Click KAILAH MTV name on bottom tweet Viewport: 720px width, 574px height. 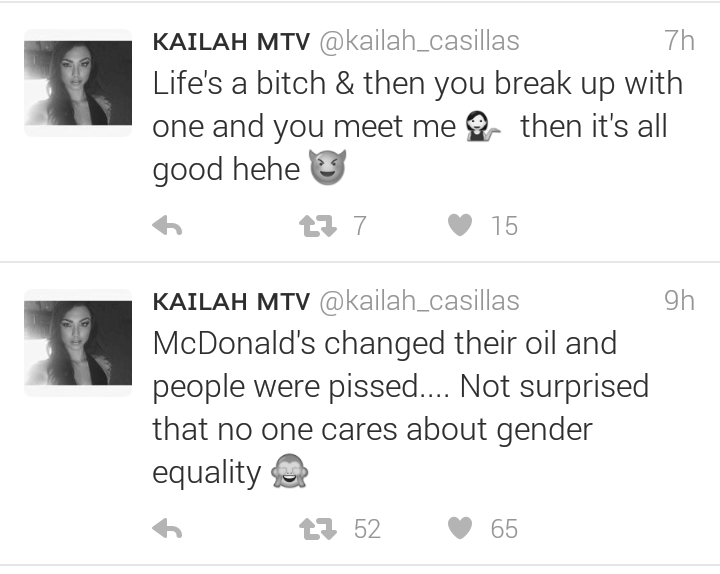(x=231, y=302)
